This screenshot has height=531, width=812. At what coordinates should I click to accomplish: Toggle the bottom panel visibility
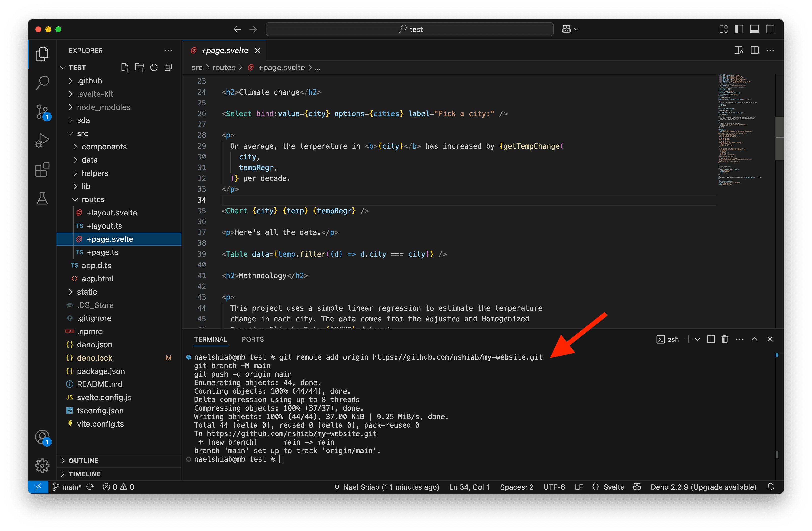755,29
